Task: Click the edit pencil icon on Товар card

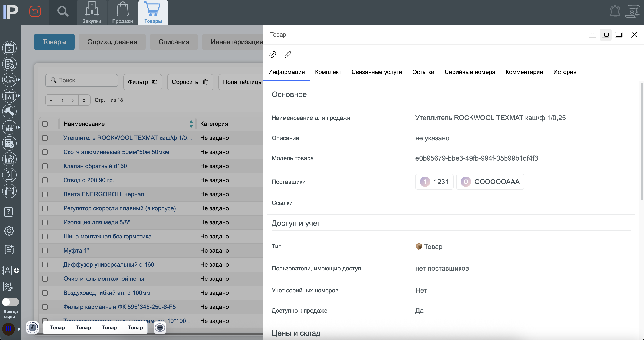Action: tap(288, 54)
